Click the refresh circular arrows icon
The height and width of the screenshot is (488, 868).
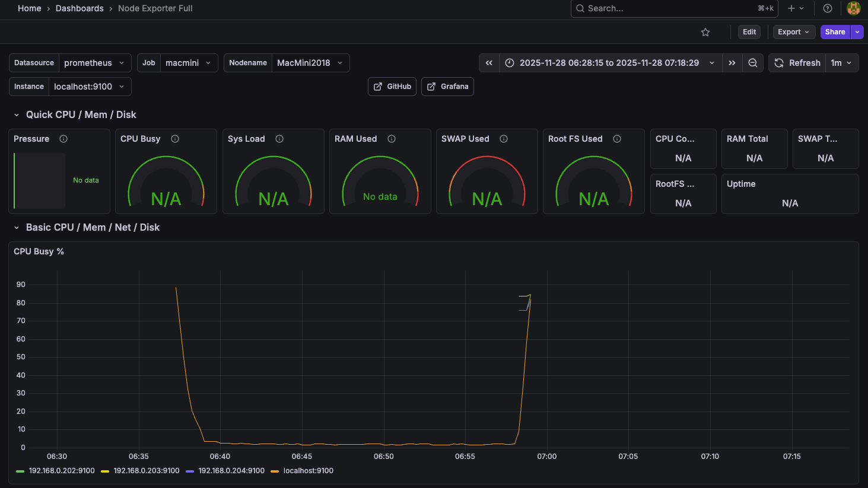[779, 63]
